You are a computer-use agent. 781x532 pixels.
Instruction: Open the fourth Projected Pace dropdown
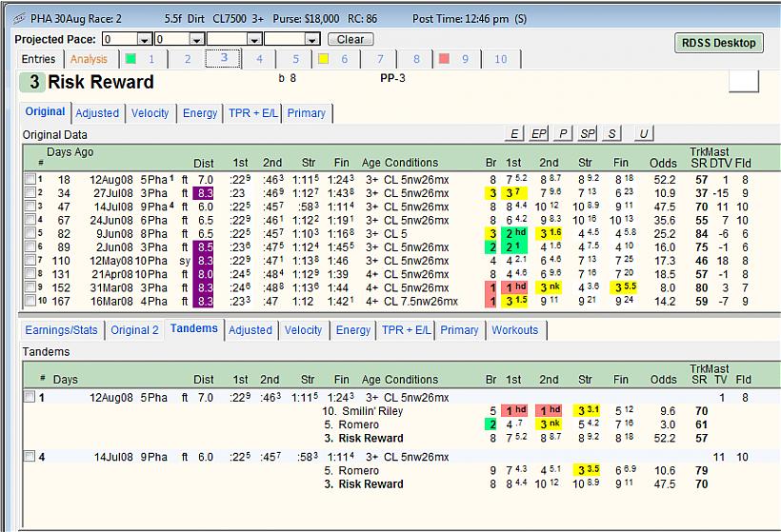coord(312,39)
